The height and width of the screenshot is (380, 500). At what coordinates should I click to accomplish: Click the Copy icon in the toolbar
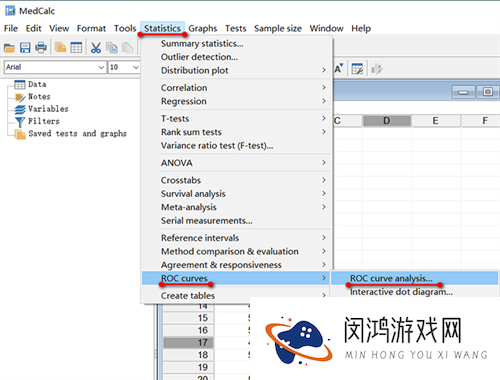click(x=112, y=48)
